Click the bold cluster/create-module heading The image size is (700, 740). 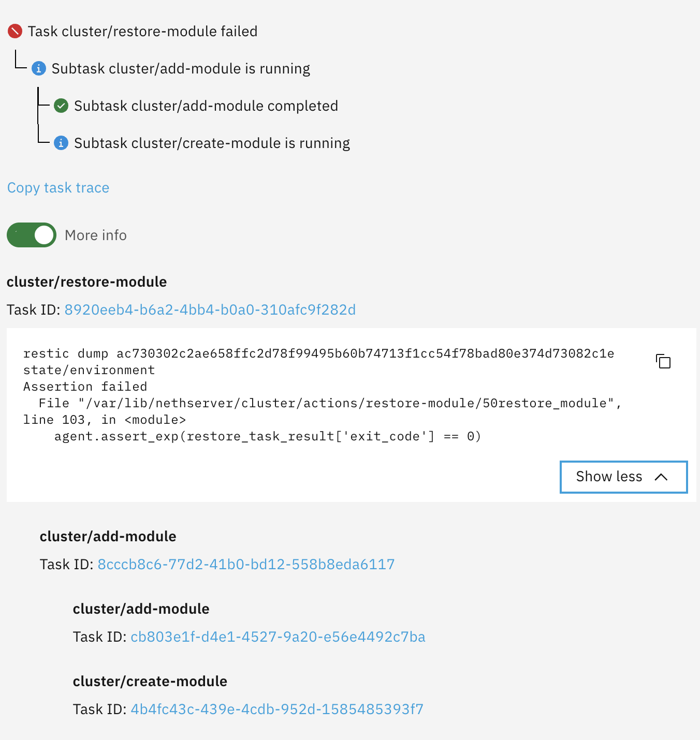point(150,681)
